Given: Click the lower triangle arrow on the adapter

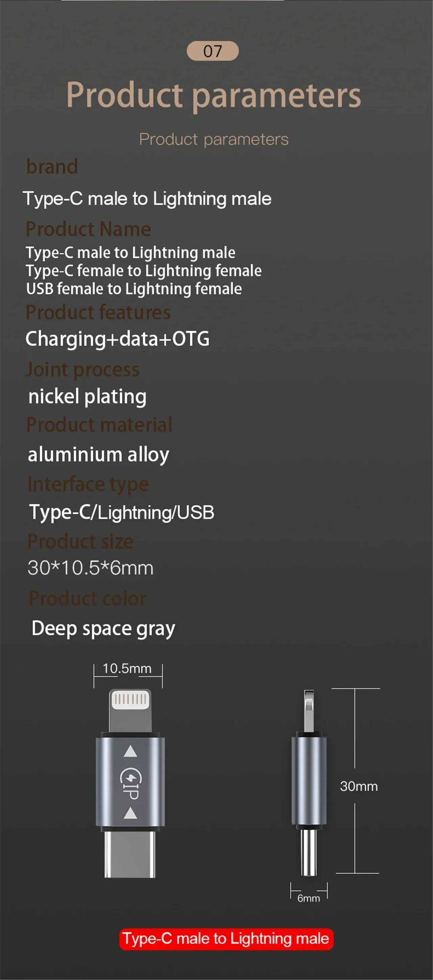Looking at the screenshot, I should (x=131, y=813).
